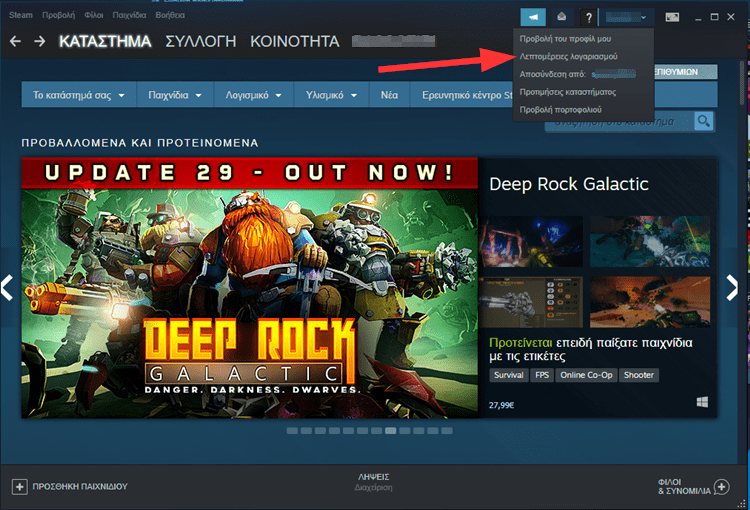Click the Shooter tag

coord(639,375)
